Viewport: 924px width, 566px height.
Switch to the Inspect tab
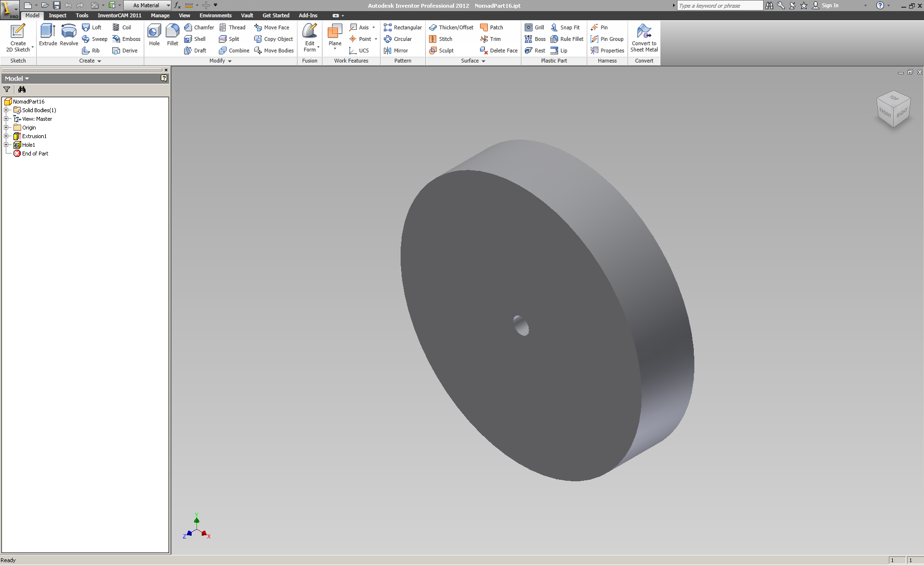58,15
